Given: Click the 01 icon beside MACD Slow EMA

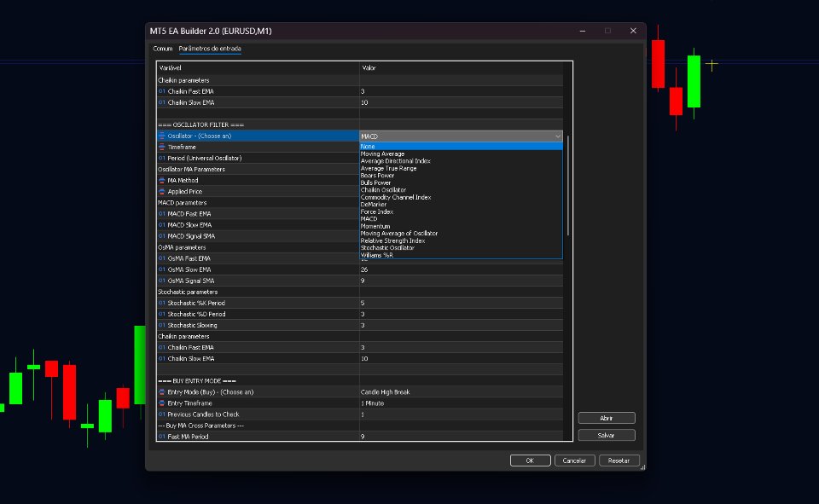Looking at the screenshot, I should click(x=162, y=225).
